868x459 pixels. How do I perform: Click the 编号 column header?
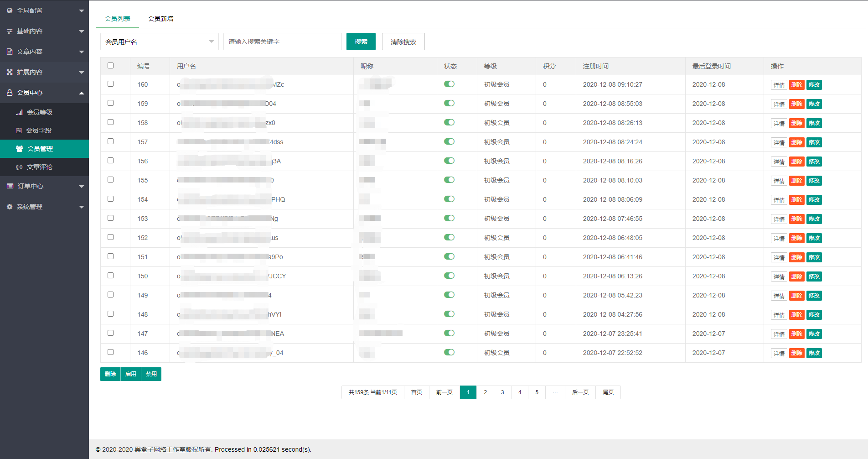(144, 66)
